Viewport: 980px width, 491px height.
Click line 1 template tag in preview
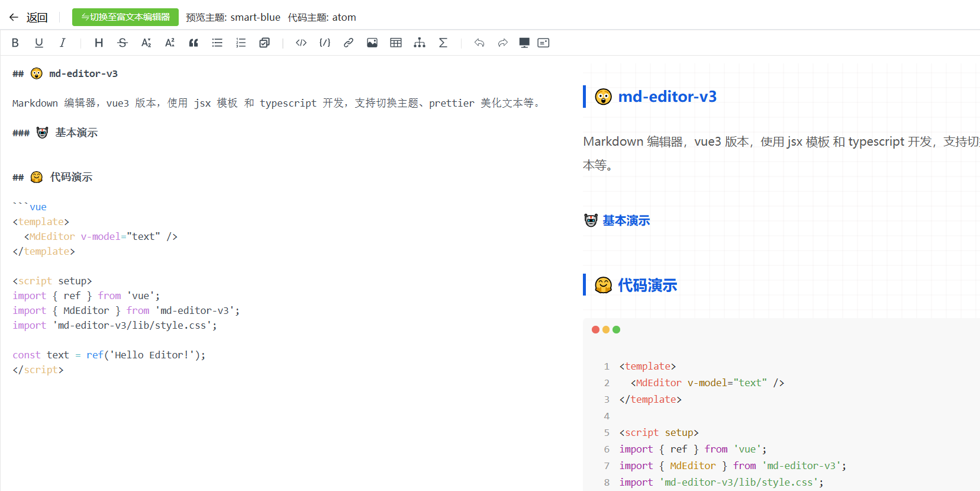(647, 366)
